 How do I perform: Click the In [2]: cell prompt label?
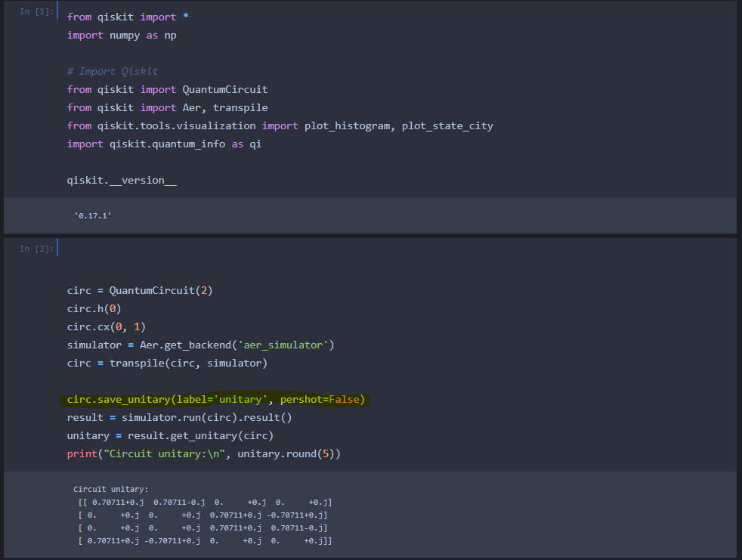(x=36, y=249)
